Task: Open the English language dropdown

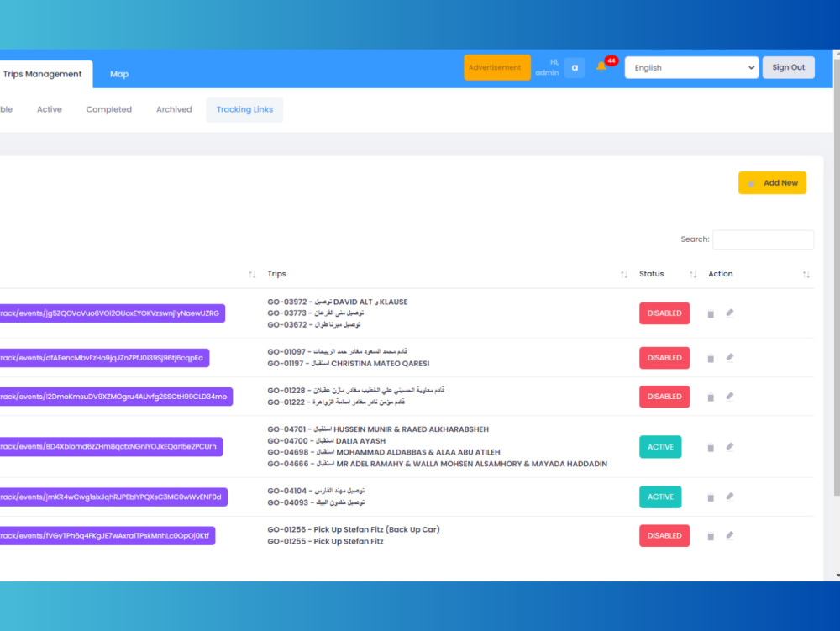Action: pyautogui.click(x=691, y=67)
